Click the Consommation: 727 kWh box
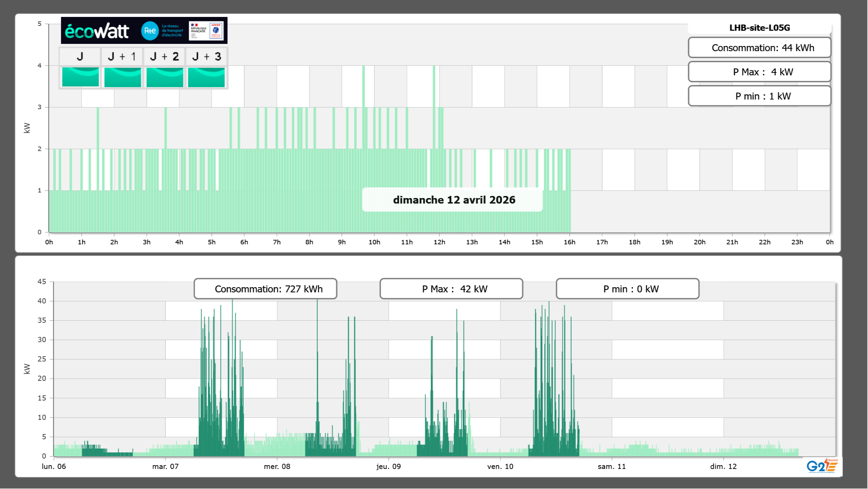 click(x=265, y=289)
